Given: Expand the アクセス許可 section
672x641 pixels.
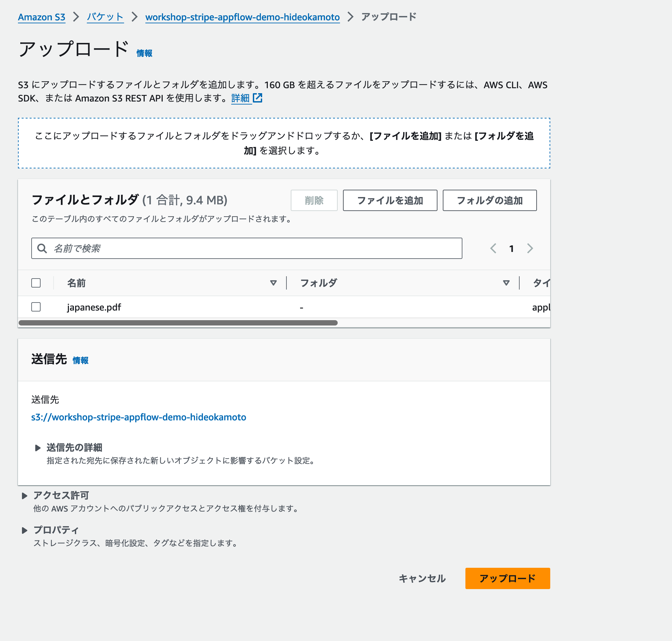Looking at the screenshot, I should (x=25, y=495).
